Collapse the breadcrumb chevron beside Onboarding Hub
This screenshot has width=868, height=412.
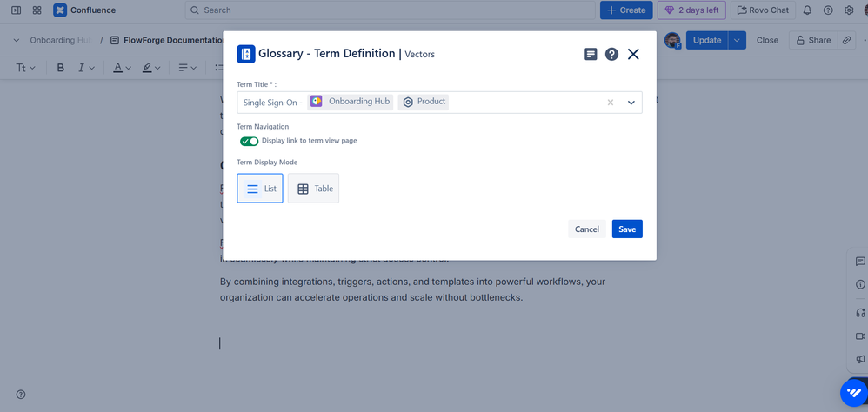(x=16, y=40)
